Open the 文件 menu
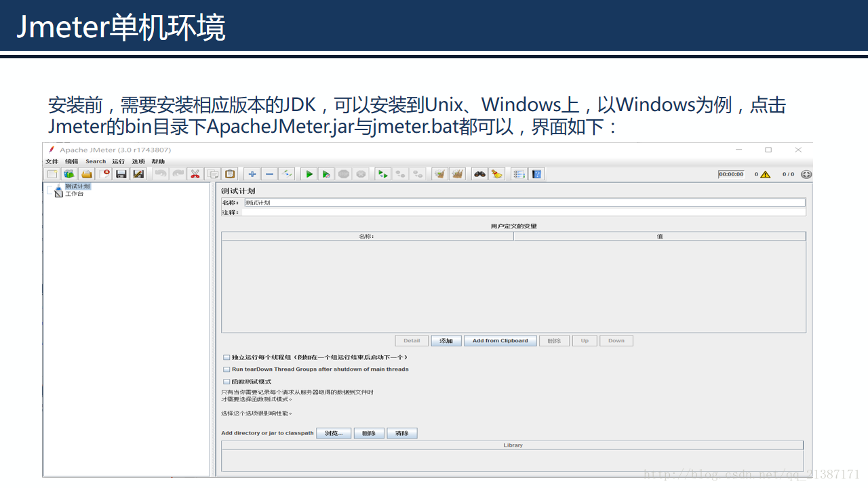 click(52, 161)
